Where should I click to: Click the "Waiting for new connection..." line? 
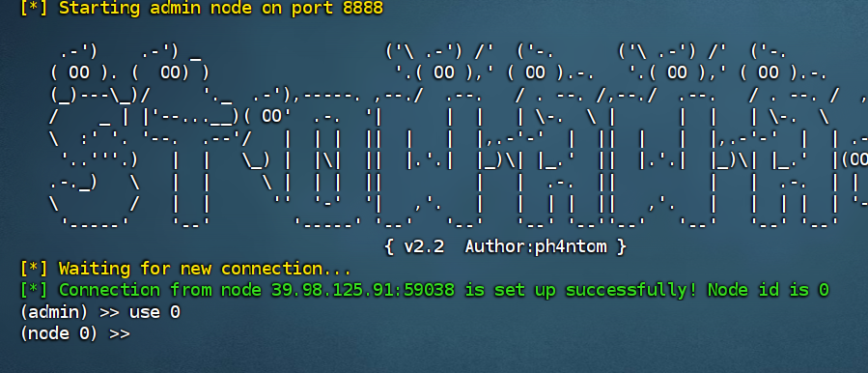click(x=185, y=270)
